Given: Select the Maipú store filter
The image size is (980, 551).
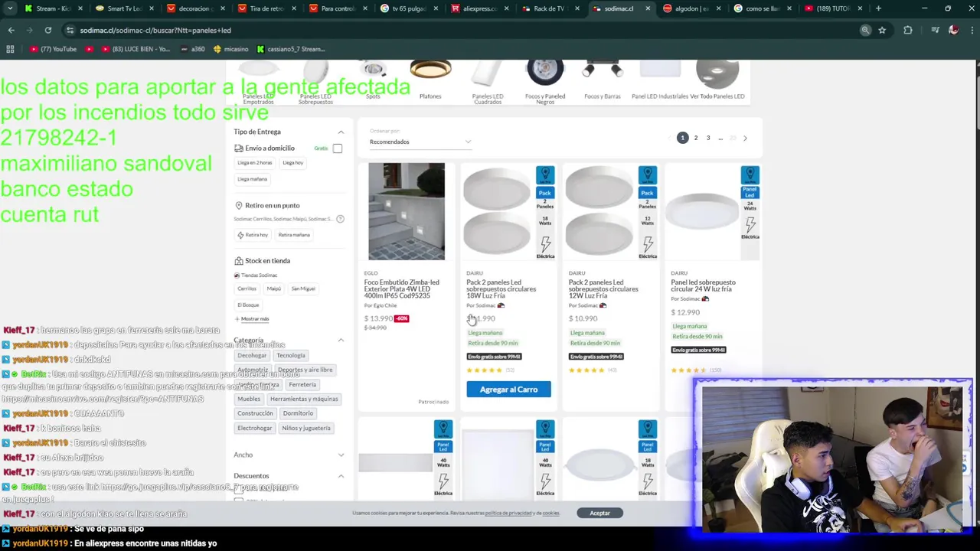Looking at the screenshot, I should 274,289.
